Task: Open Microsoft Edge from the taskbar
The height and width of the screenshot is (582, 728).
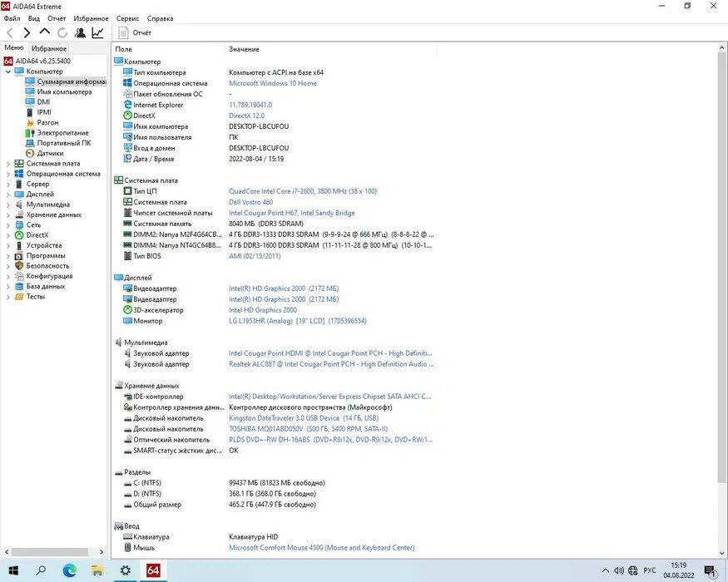Action: coord(70,570)
